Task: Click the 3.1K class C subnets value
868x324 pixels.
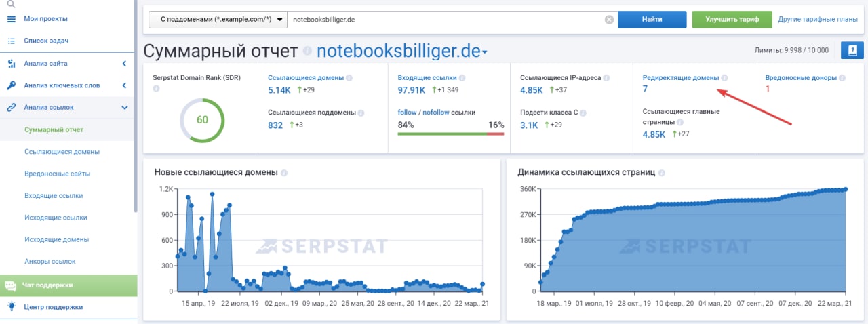Action: pyautogui.click(x=529, y=125)
